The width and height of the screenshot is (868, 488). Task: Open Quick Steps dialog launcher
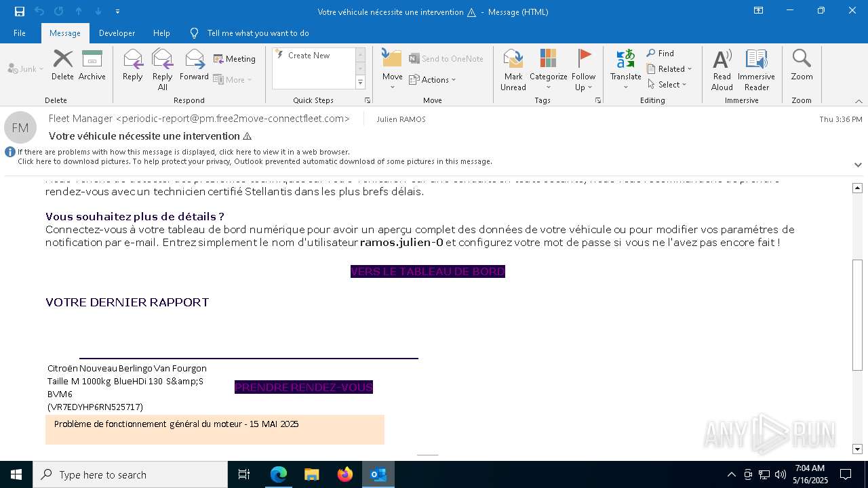[368, 100]
